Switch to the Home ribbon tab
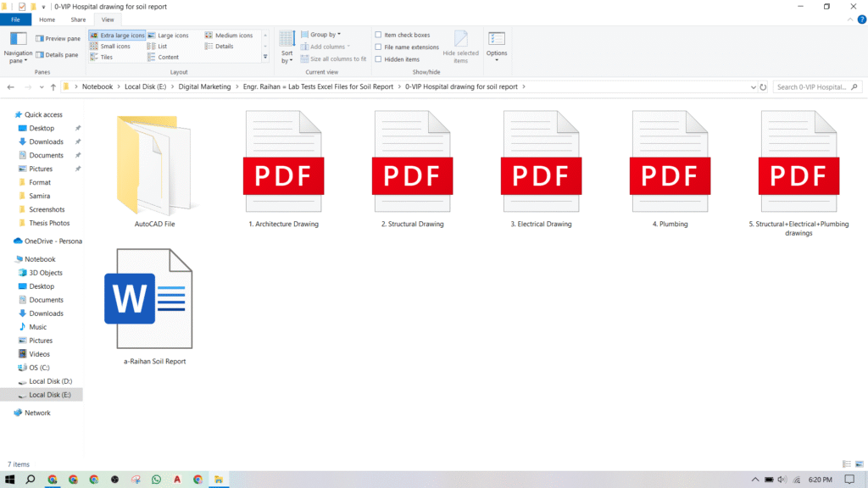Viewport: 868px width, 488px height. 47,19
